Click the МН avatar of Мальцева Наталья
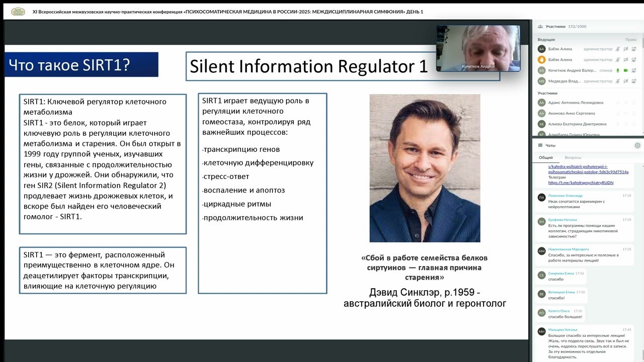644x362 pixels. point(541,331)
